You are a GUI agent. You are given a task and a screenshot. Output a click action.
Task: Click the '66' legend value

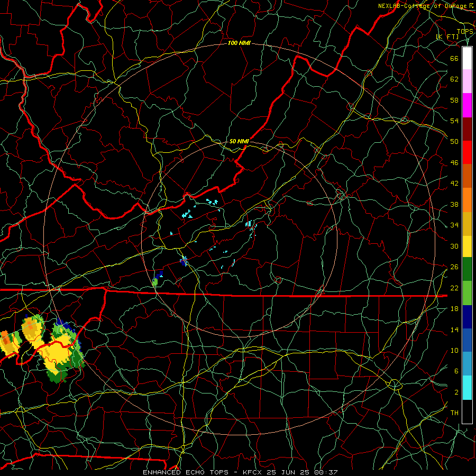click(454, 58)
